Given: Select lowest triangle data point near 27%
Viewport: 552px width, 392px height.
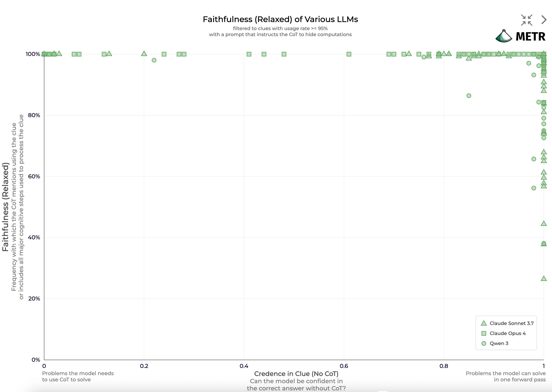Looking at the screenshot, I should coord(544,278).
